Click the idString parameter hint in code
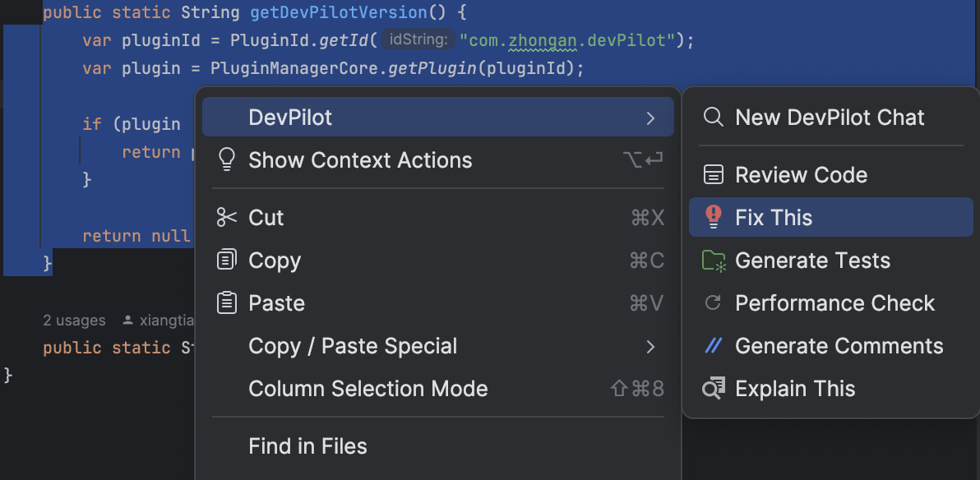This screenshot has height=480, width=980. 419,39
